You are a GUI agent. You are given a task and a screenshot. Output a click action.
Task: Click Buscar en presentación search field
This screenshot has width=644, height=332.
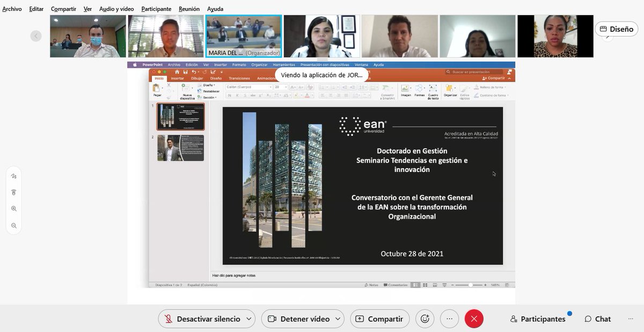pyautogui.click(x=474, y=71)
